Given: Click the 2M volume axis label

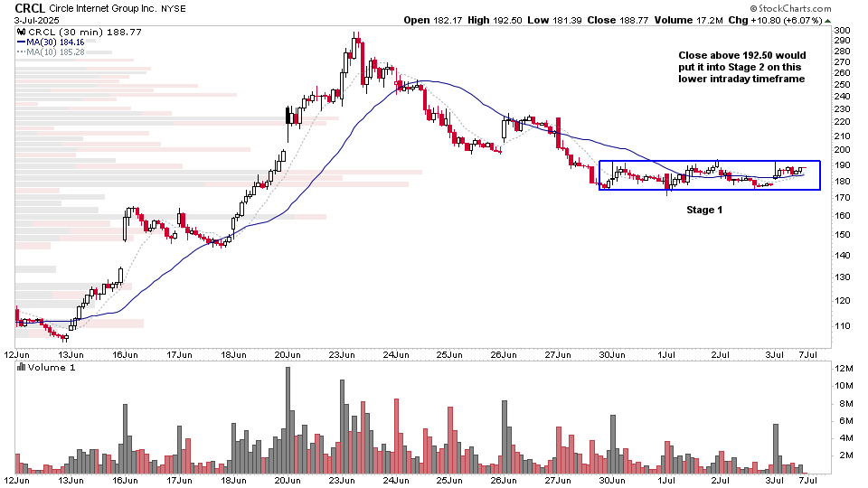Looking at the screenshot, I should (x=846, y=455).
